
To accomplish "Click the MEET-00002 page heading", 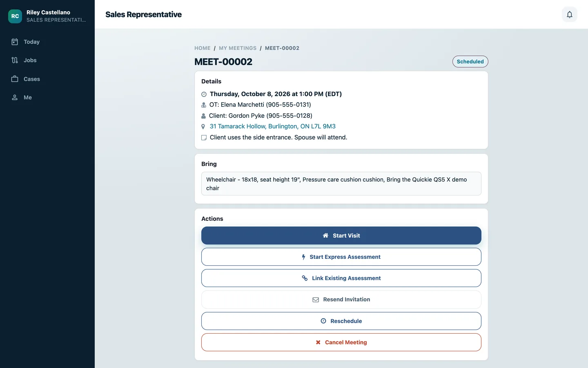I will (x=223, y=62).
